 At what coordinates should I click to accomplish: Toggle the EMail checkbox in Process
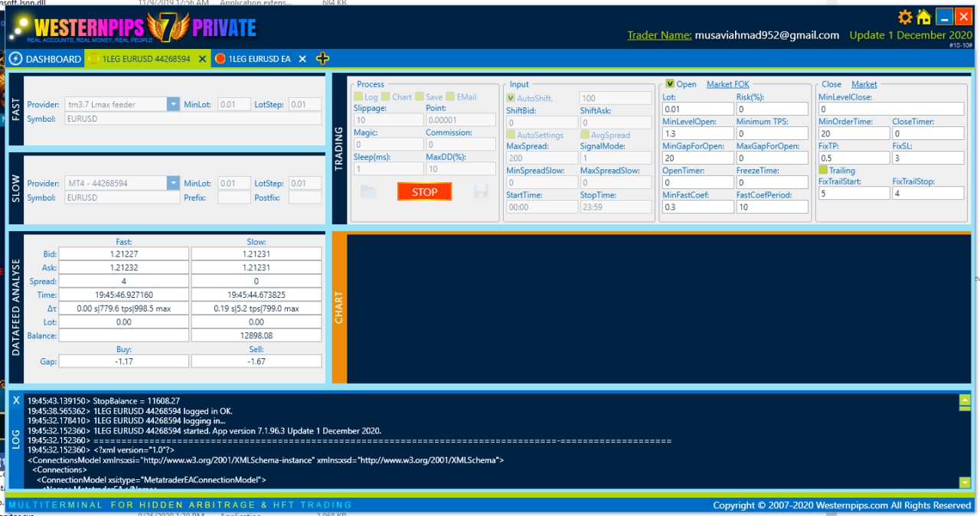(x=450, y=96)
